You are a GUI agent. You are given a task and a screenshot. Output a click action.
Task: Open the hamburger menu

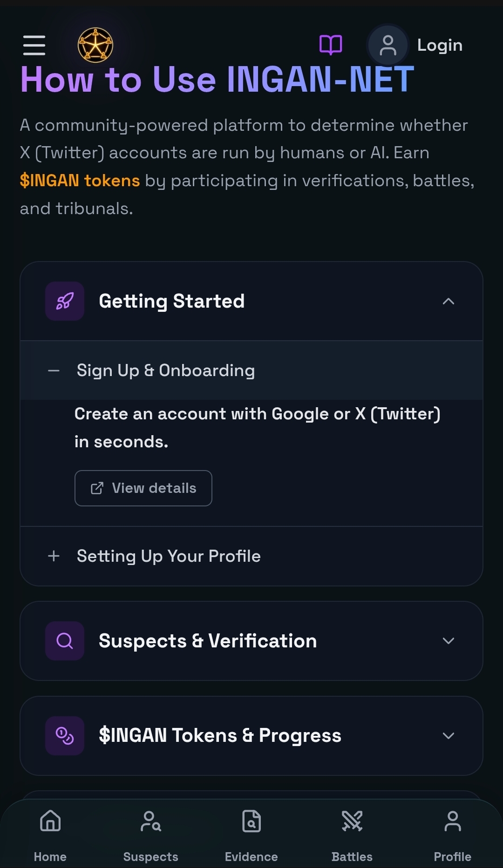coord(34,45)
